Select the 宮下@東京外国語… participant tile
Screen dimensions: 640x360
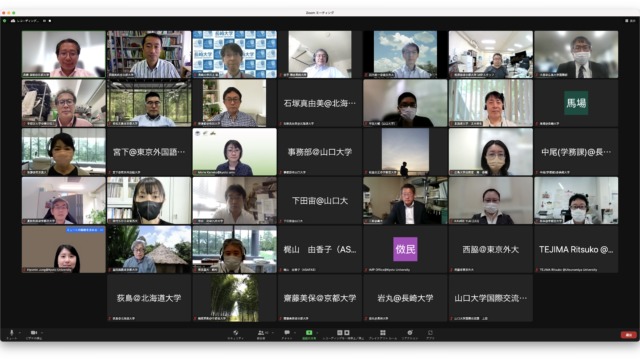(x=149, y=151)
